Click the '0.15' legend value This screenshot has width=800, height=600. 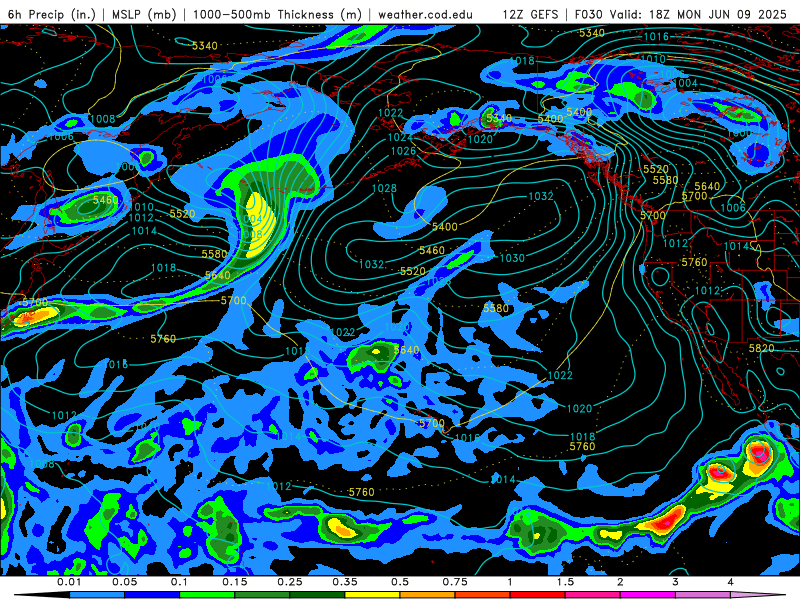234,582
